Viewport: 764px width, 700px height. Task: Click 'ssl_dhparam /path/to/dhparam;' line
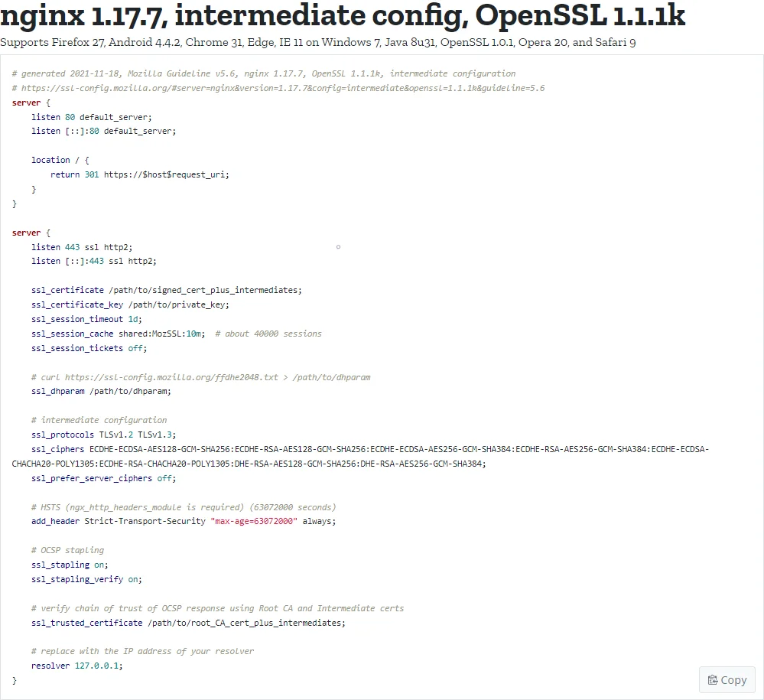[x=102, y=392]
